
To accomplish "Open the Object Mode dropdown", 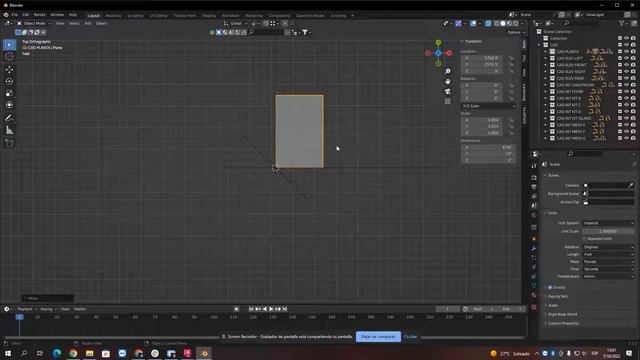I will (x=34, y=23).
